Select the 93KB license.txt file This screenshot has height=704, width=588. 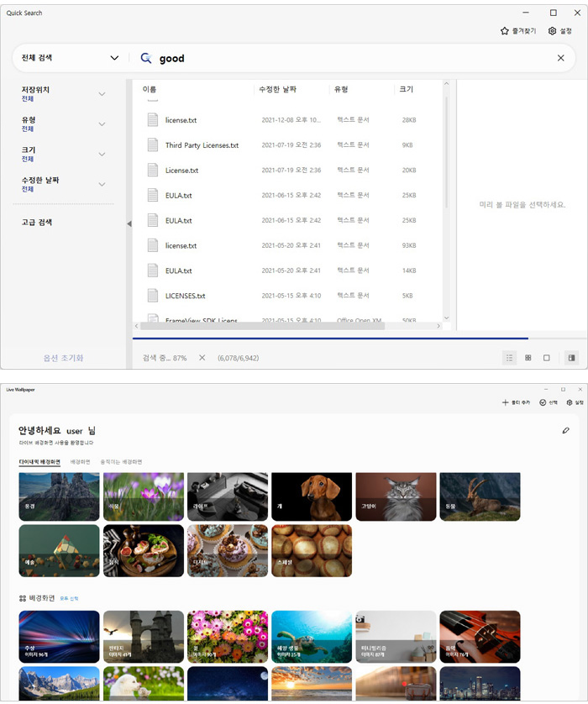tap(287, 245)
